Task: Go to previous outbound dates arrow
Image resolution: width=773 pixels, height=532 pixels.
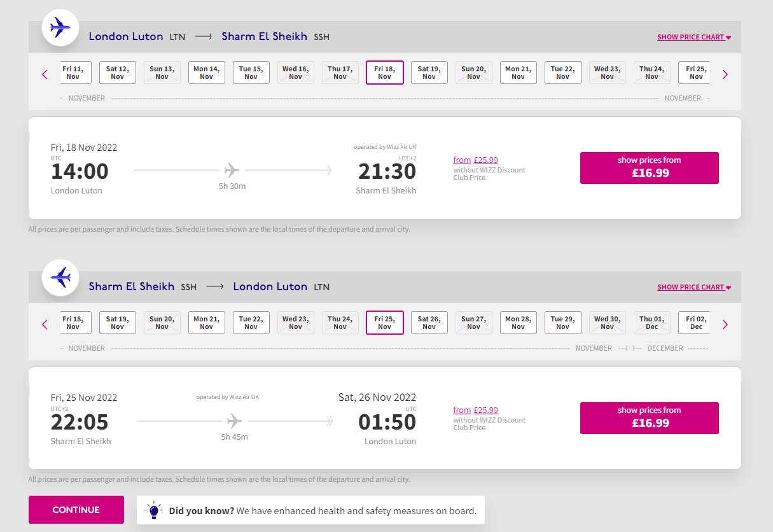Action: [x=45, y=74]
